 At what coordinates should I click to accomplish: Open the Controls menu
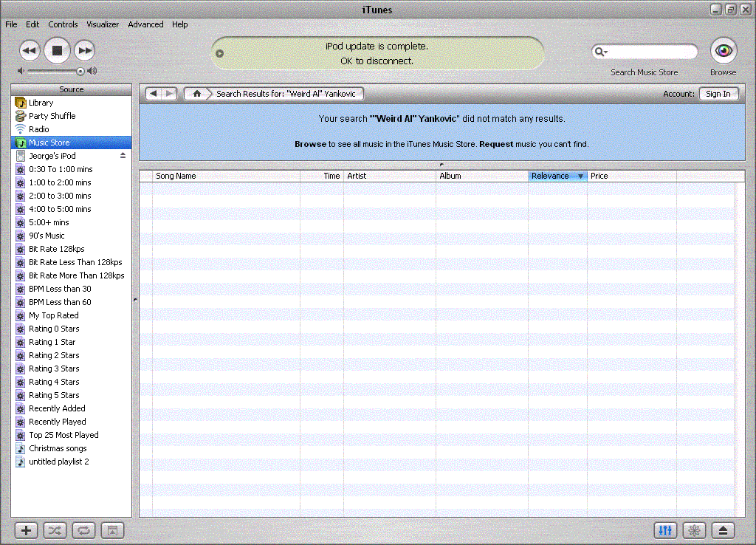pyautogui.click(x=63, y=24)
